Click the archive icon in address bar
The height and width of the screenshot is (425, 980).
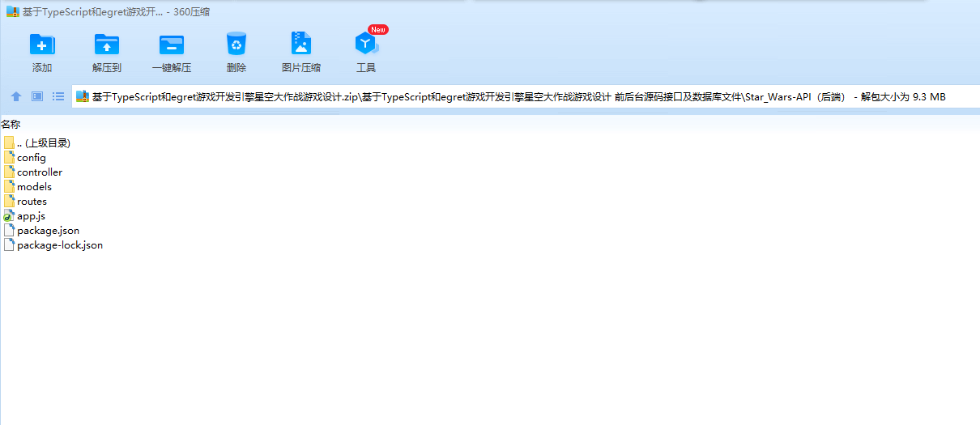tap(83, 97)
